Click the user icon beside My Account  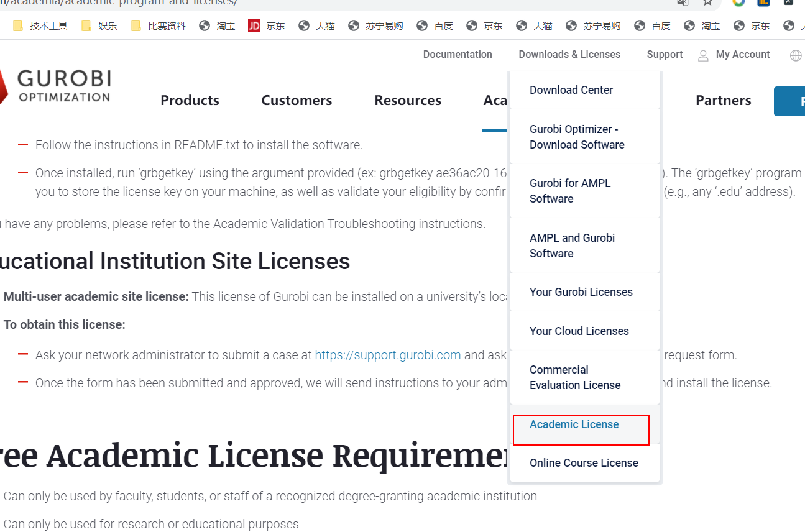pos(703,55)
